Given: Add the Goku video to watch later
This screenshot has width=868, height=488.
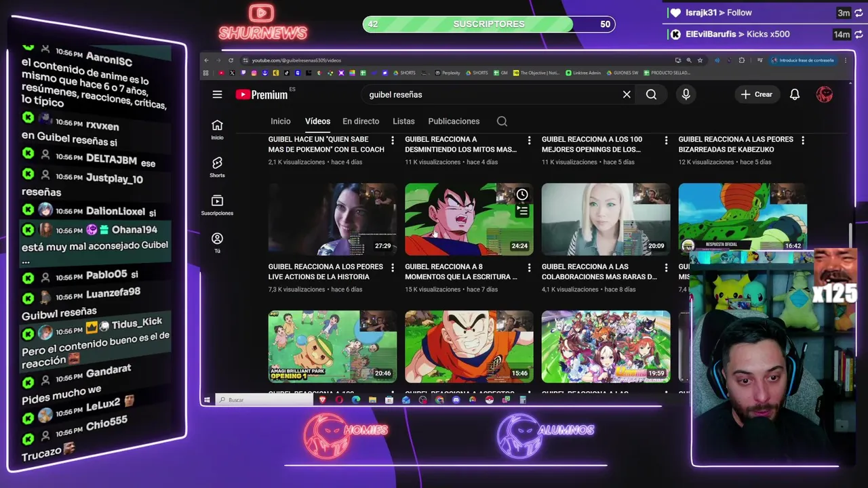Looking at the screenshot, I should point(522,195).
